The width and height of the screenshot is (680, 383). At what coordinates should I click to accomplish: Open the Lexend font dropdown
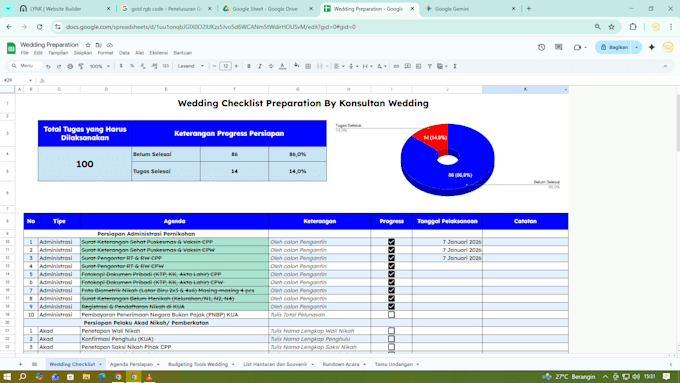[190, 66]
